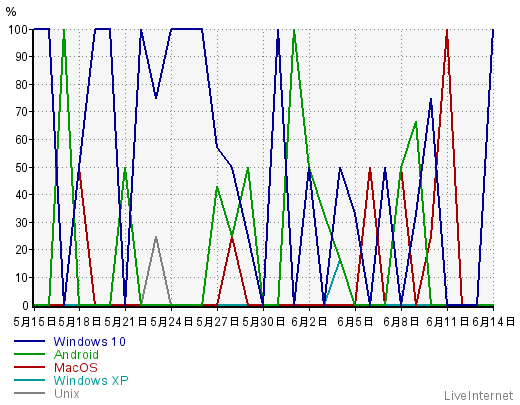Click the Unix legend label

pos(67,394)
